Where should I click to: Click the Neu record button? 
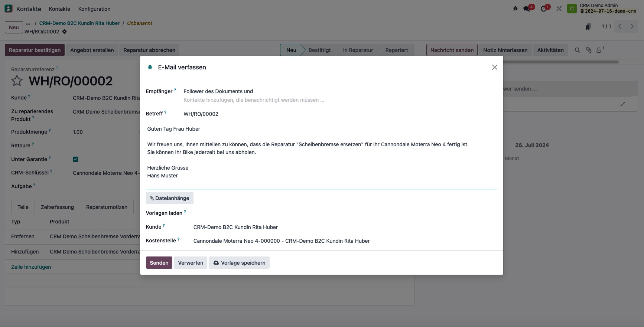tap(14, 27)
